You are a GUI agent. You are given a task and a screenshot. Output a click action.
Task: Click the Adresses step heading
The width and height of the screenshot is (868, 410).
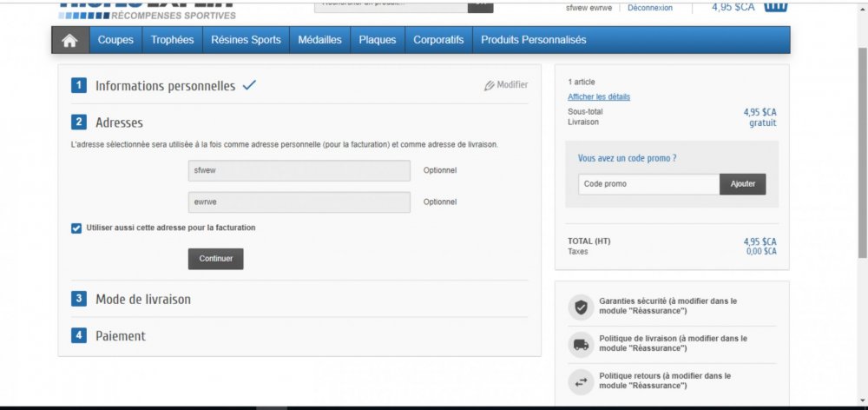pyautogui.click(x=119, y=122)
